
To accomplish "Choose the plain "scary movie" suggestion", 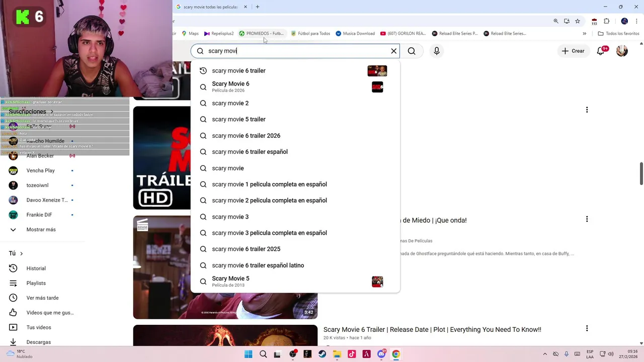I will click(x=295, y=168).
